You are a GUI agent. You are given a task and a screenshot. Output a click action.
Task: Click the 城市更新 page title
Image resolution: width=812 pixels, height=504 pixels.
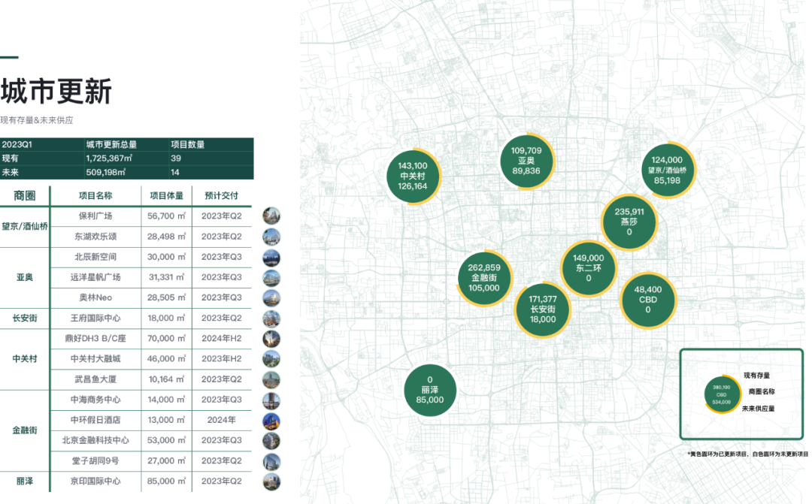(56, 92)
